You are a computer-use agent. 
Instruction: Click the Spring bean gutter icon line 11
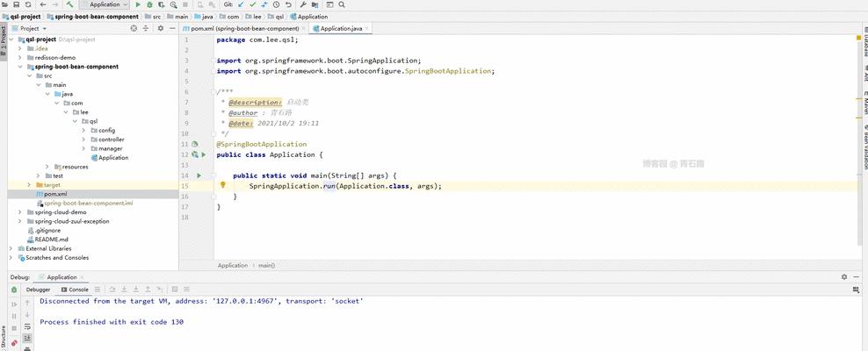[195, 144]
